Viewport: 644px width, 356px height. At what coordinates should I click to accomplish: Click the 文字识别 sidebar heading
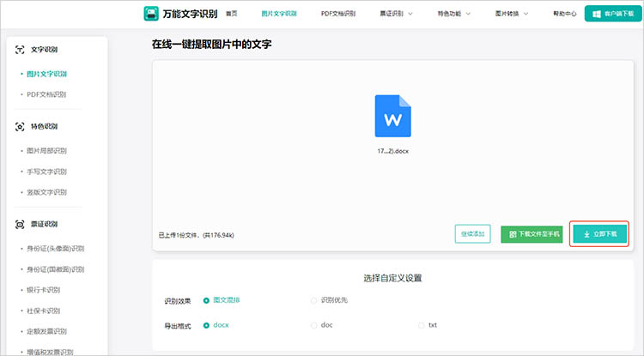point(44,50)
